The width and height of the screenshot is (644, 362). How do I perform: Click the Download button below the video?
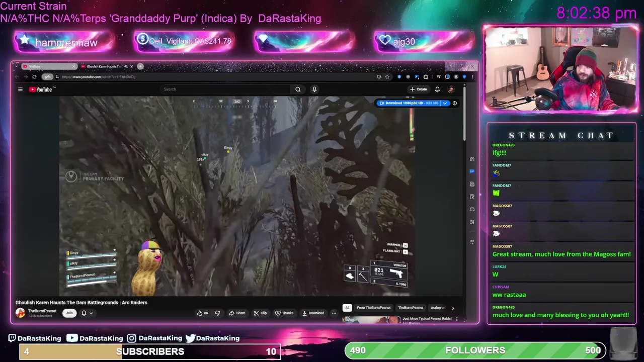click(313, 313)
